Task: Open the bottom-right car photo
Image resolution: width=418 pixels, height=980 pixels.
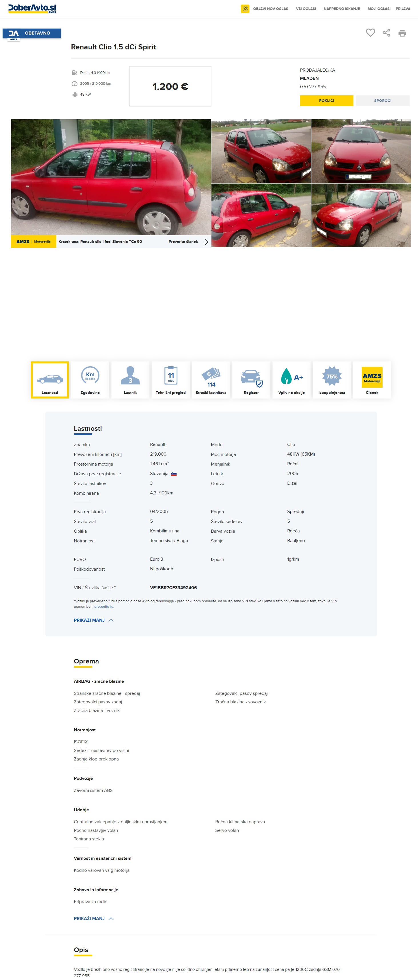Action: (x=361, y=216)
